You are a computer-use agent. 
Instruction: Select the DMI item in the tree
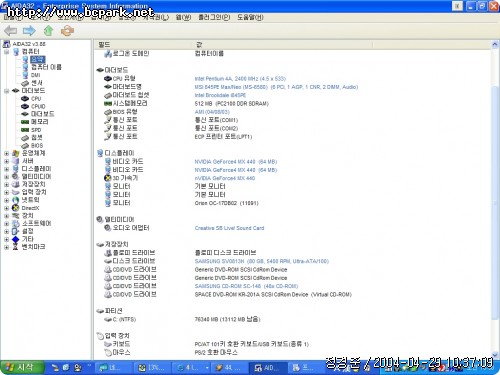pos(35,75)
